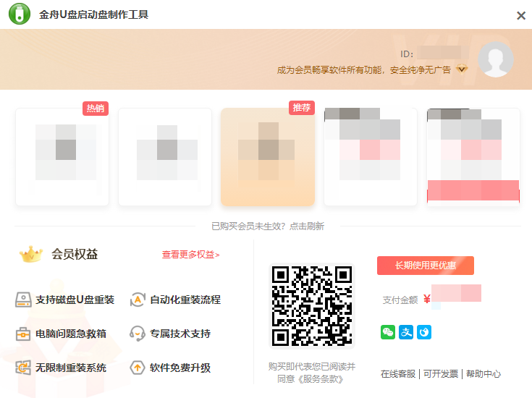
Task: Select the last plan card with red banner
Action: pos(473,157)
